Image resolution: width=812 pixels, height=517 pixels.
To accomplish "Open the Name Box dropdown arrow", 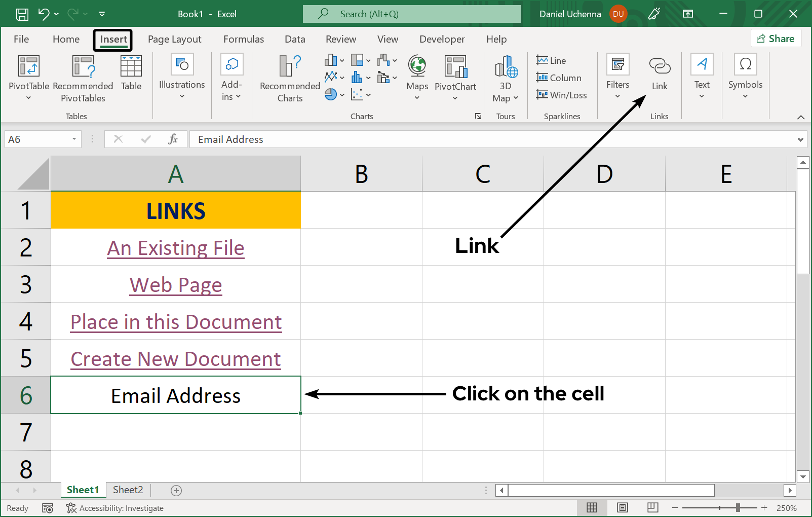I will click(73, 139).
